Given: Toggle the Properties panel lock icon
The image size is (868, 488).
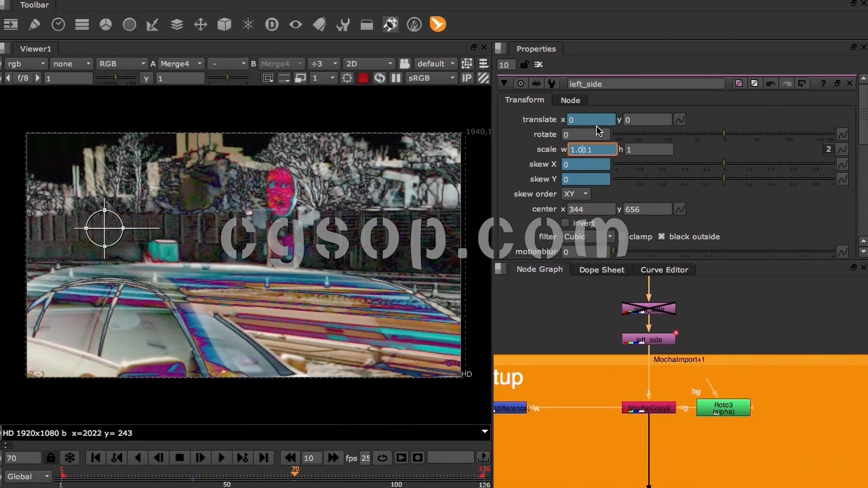Looking at the screenshot, I should tap(524, 65).
